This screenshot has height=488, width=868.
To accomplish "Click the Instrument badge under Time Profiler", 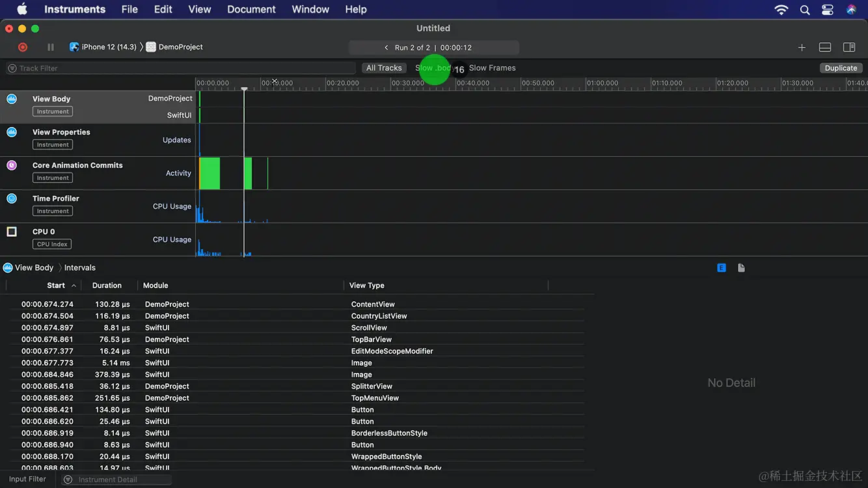I will tap(53, 211).
